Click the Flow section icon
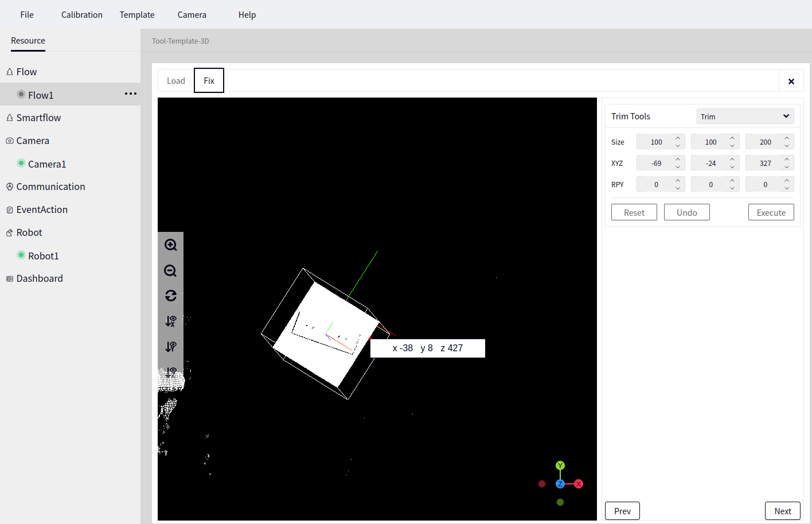This screenshot has width=812, height=524. pyautogui.click(x=10, y=72)
